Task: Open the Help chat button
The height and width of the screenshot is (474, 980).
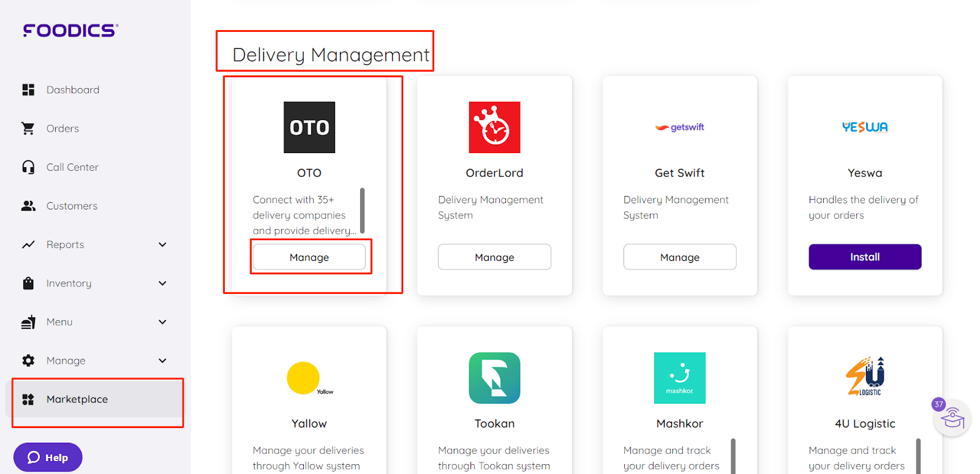Action: point(48,457)
